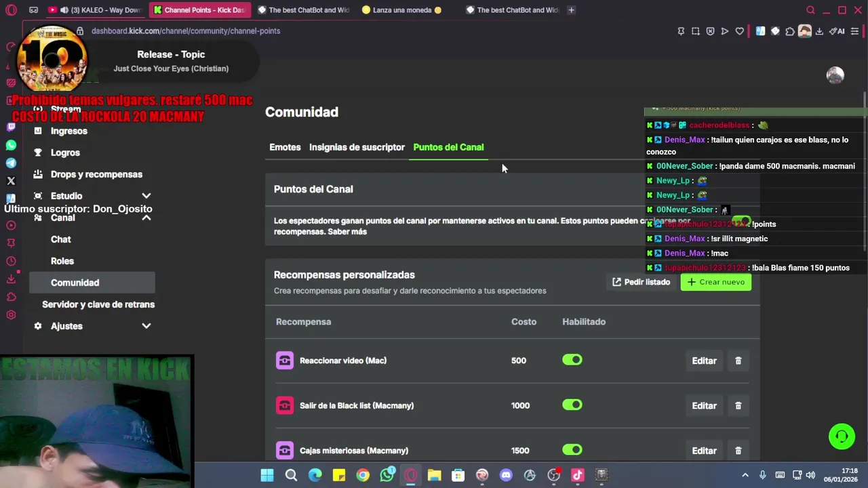
Task: Open File Explorer from the taskbar
Action: click(x=434, y=475)
